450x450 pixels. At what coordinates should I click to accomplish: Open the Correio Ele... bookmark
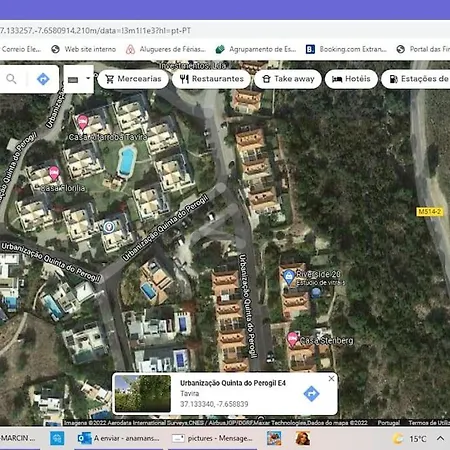[x=21, y=49]
